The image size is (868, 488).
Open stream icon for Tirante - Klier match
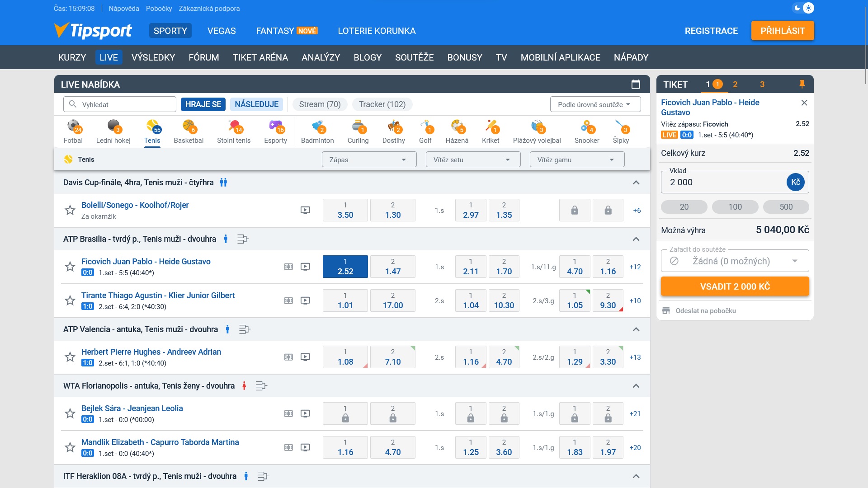(305, 300)
